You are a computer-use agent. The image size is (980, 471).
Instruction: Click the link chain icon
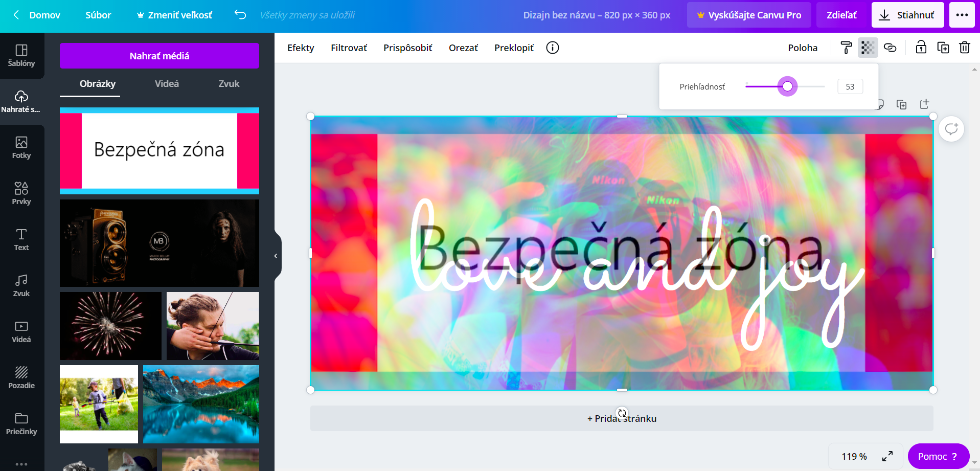890,48
